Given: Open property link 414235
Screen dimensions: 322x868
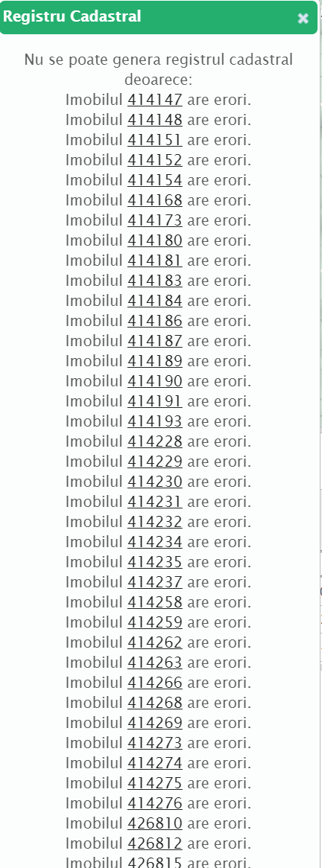Looking at the screenshot, I should tap(154, 562).
